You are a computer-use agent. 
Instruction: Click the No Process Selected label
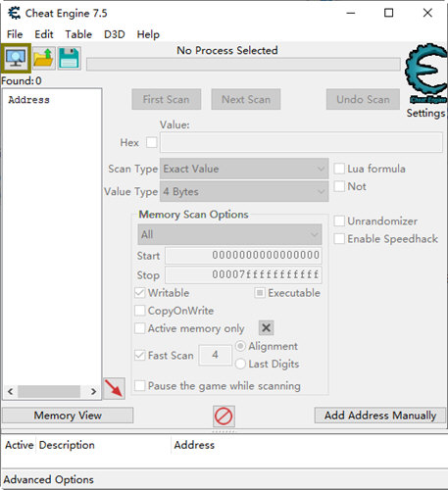coord(227,50)
